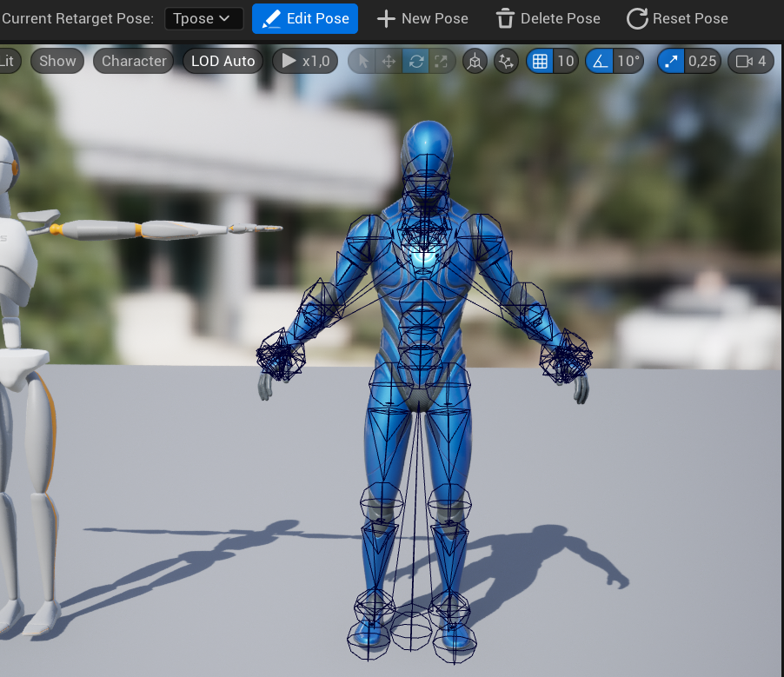Click Edit Pose to exit pose editing
784x677 pixels.
point(304,18)
